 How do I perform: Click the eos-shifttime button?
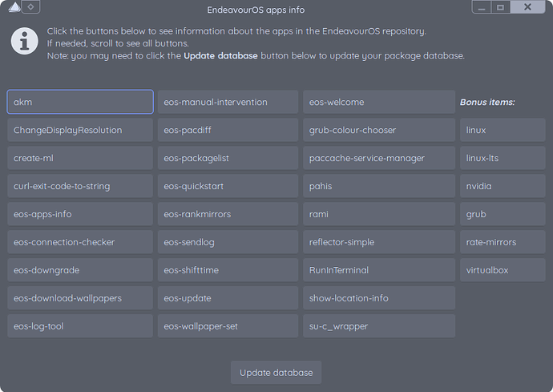[228, 270]
